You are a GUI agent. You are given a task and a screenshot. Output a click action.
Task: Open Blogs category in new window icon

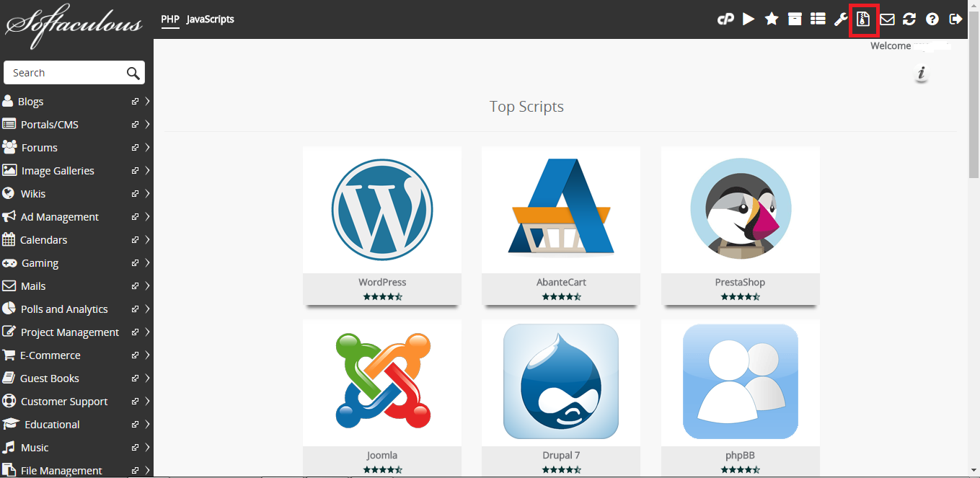[x=135, y=102]
